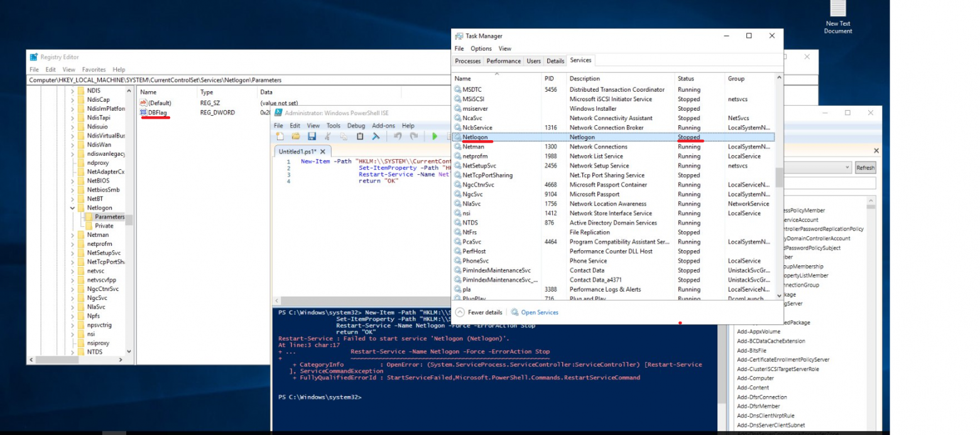Image resolution: width=980 pixels, height=435 pixels.
Task: Click the Registry Editor address bar
Action: [239, 80]
